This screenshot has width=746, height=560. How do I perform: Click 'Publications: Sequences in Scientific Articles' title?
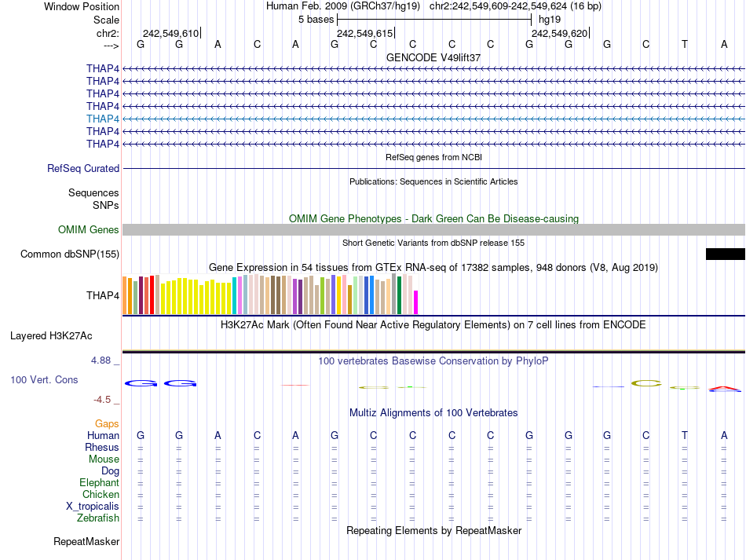[x=433, y=181]
